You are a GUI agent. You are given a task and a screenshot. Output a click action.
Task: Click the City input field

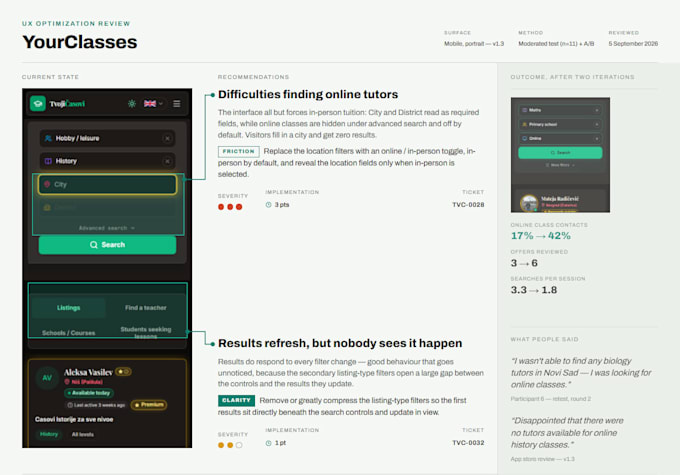point(107,184)
